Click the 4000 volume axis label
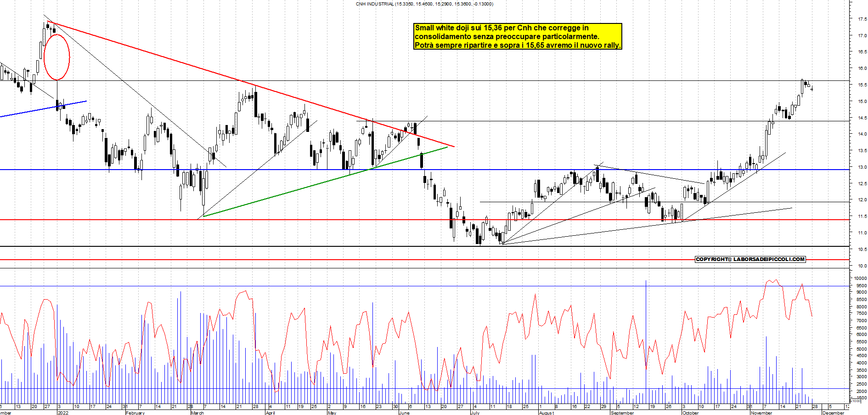 coord(862,363)
